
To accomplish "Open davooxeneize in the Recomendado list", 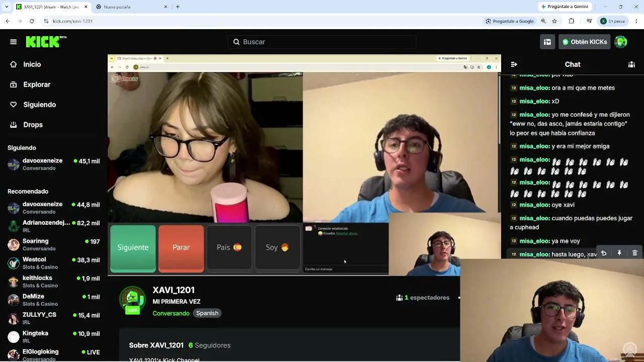I will (x=54, y=208).
